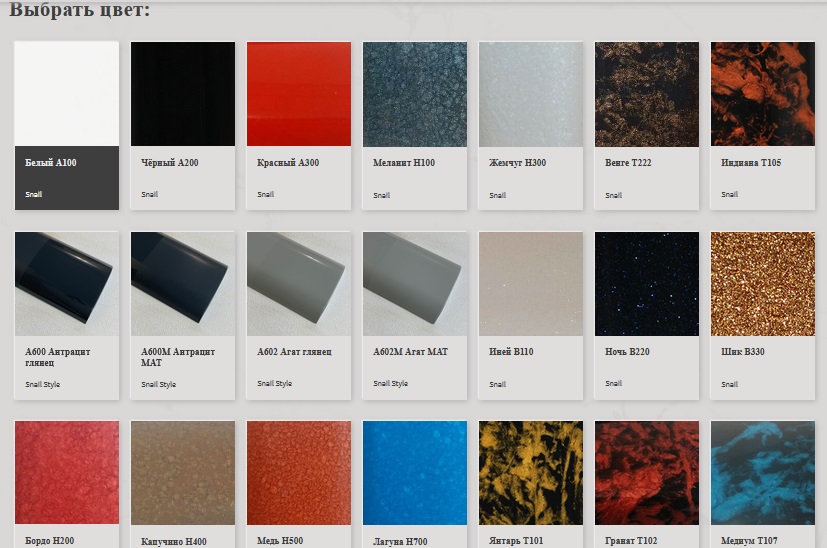Choose the Чёрный A200 black swatch
The image size is (827, 548).
click(x=183, y=94)
